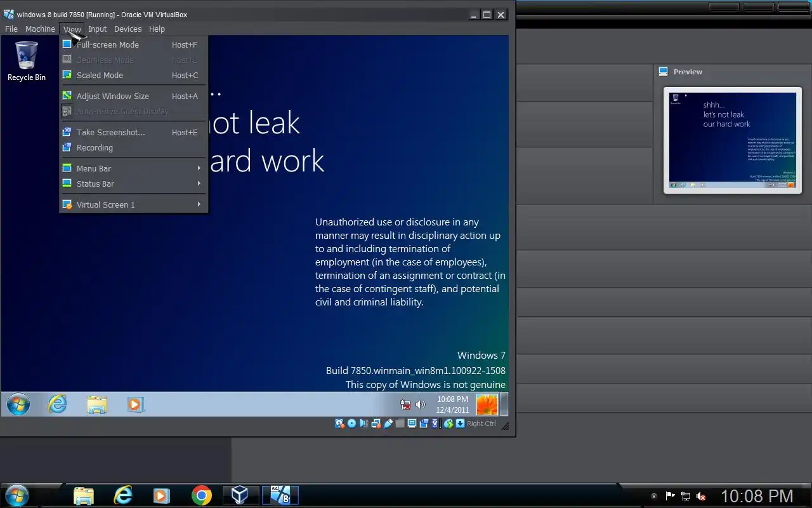812x508 pixels.
Task: Click the keyboard capture arrow icon
Action: [460, 424]
